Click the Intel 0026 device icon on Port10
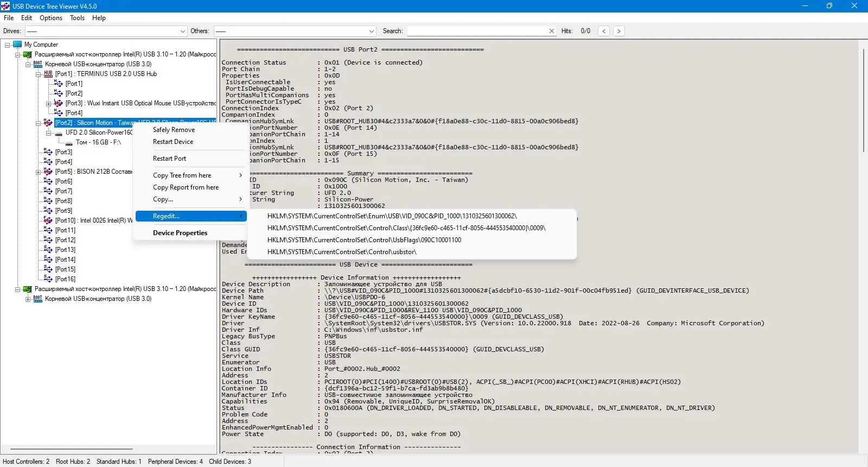 point(48,220)
